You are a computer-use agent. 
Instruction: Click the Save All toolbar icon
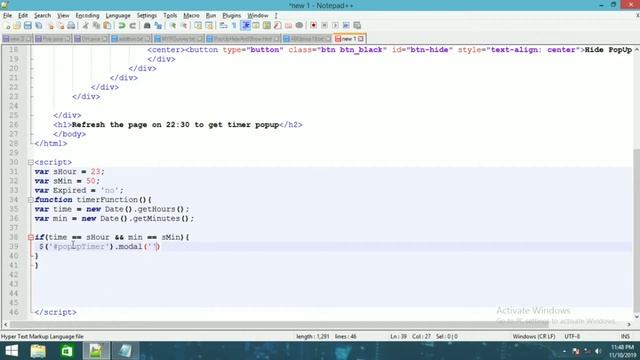click(39, 26)
